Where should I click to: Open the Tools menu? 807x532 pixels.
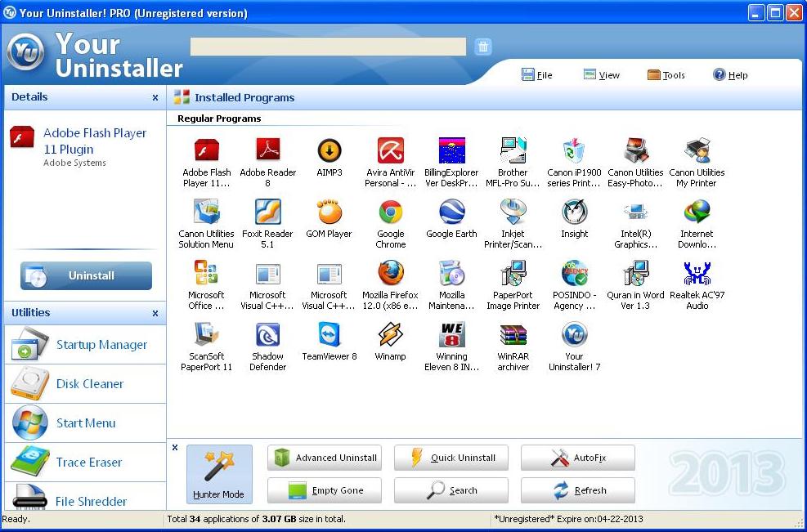point(666,75)
